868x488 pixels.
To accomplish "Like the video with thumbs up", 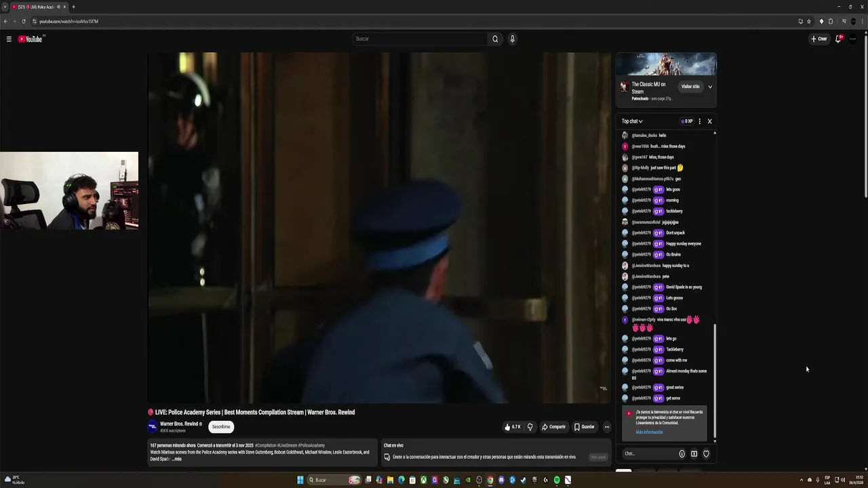I will (x=513, y=427).
